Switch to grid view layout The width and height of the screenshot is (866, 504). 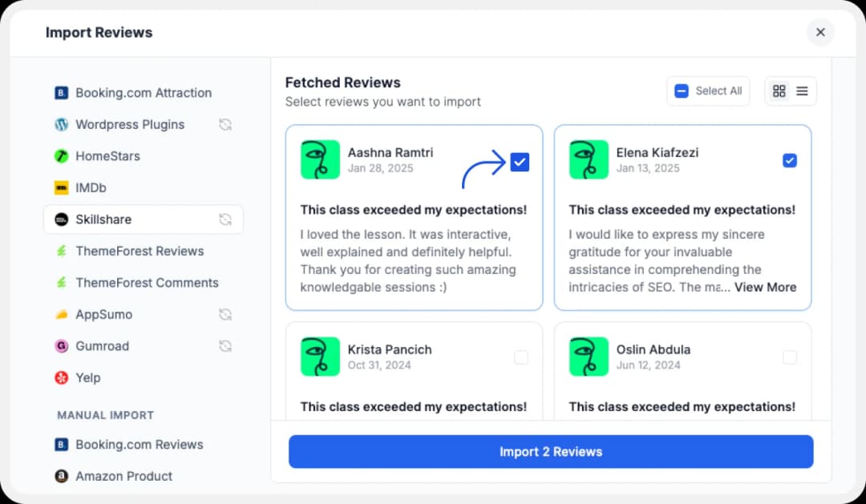[x=779, y=91]
